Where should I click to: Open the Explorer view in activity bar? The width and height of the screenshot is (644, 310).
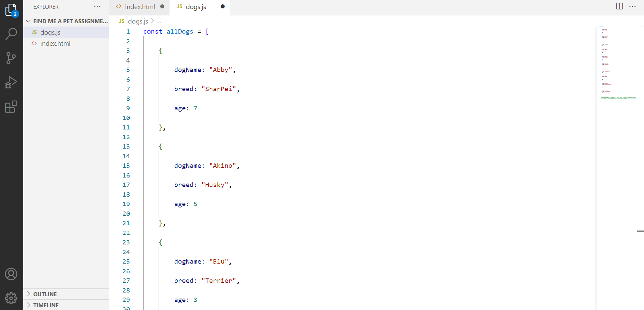coord(11,10)
